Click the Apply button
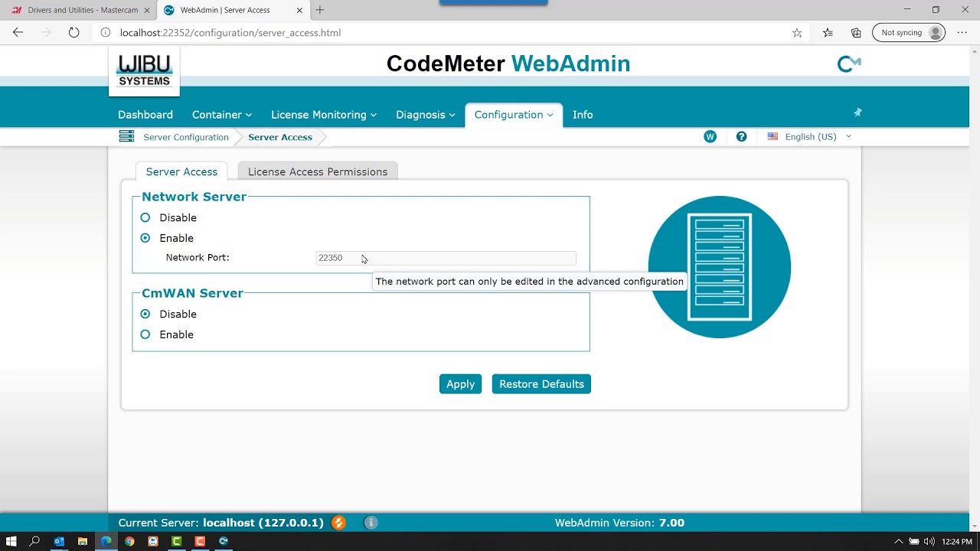 (x=460, y=384)
